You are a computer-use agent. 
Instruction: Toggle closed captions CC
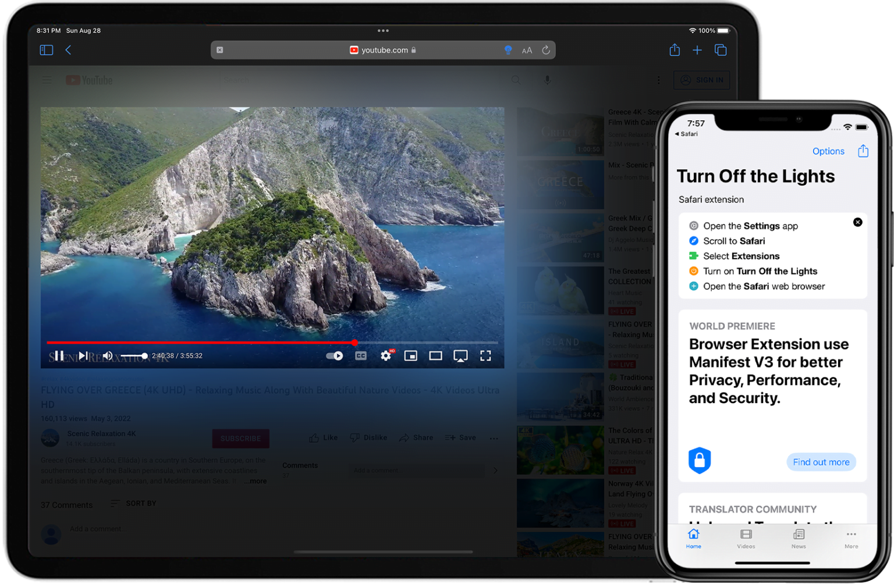361,355
